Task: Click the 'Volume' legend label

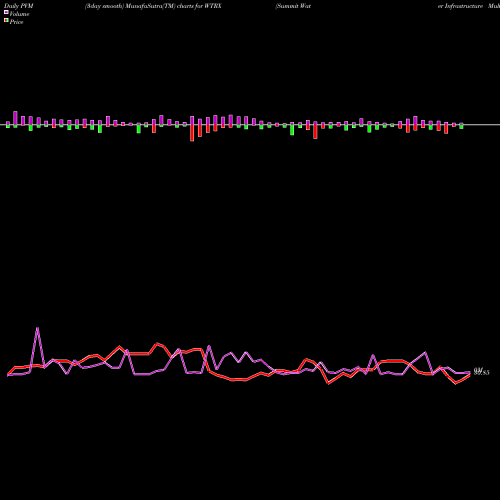Action: tap(19, 14)
